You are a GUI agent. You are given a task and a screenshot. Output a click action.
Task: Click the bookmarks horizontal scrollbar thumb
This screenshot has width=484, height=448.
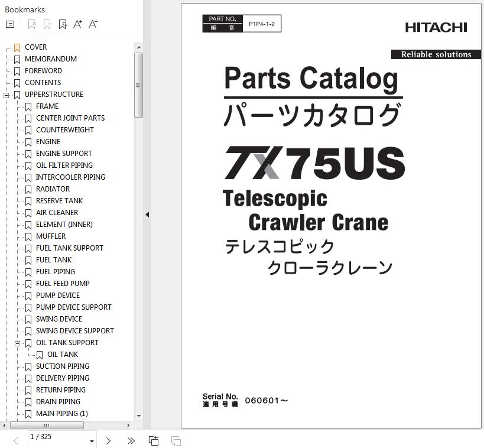[47, 426]
